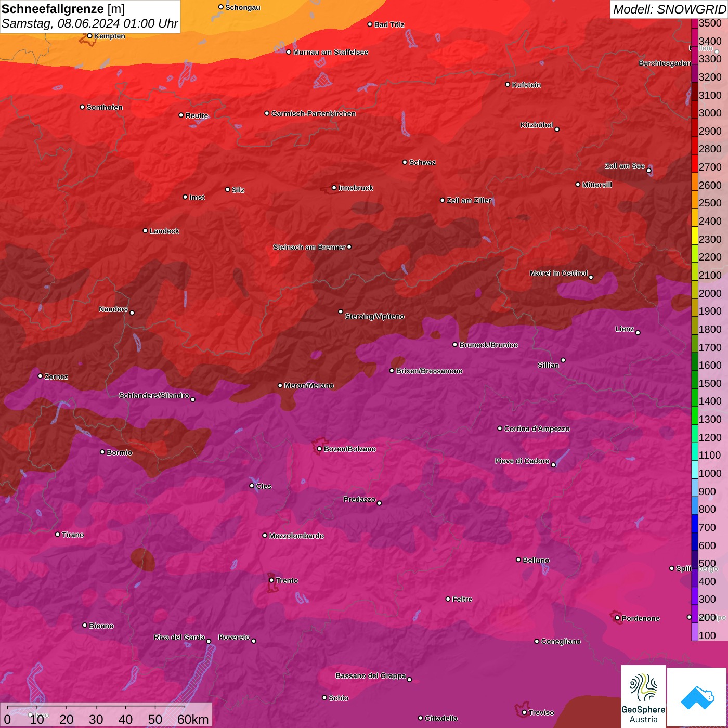Image resolution: width=728 pixels, height=728 pixels.
Task: Click the Conegliano city marker
Action: point(537,641)
